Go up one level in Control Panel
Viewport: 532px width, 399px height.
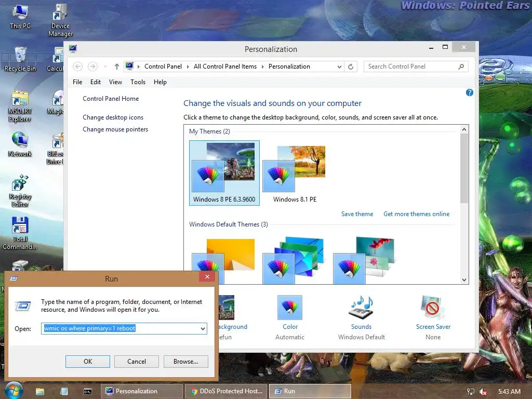[x=117, y=66]
